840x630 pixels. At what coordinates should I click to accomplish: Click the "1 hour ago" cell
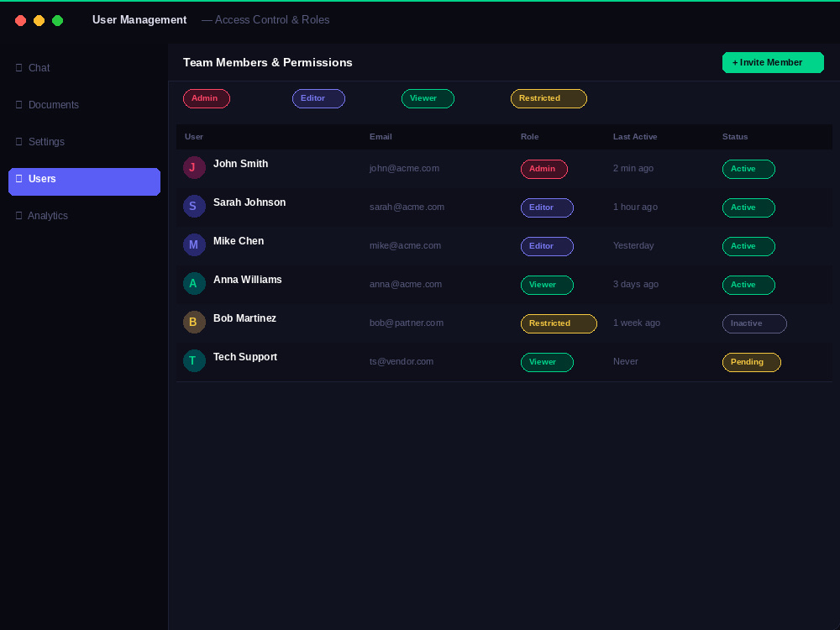635,207
